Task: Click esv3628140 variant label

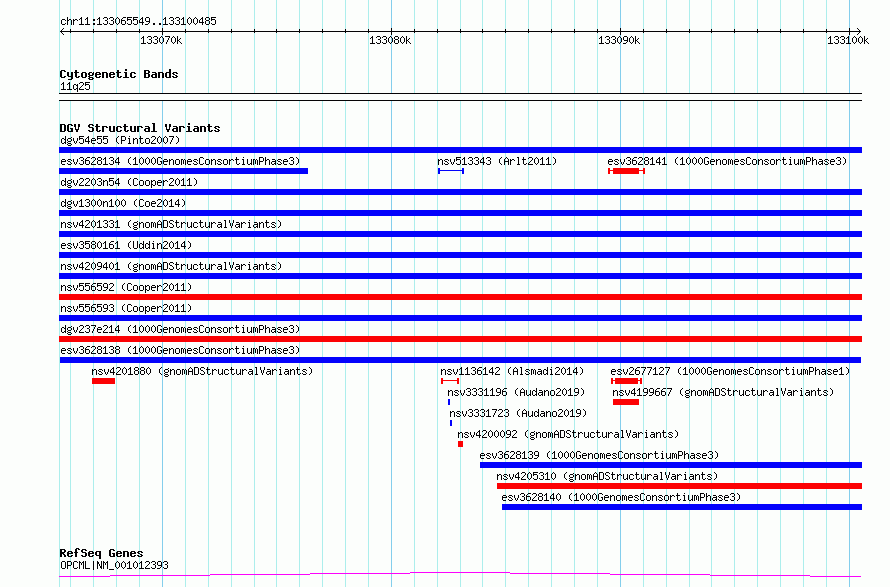Action: pyautogui.click(x=622, y=497)
